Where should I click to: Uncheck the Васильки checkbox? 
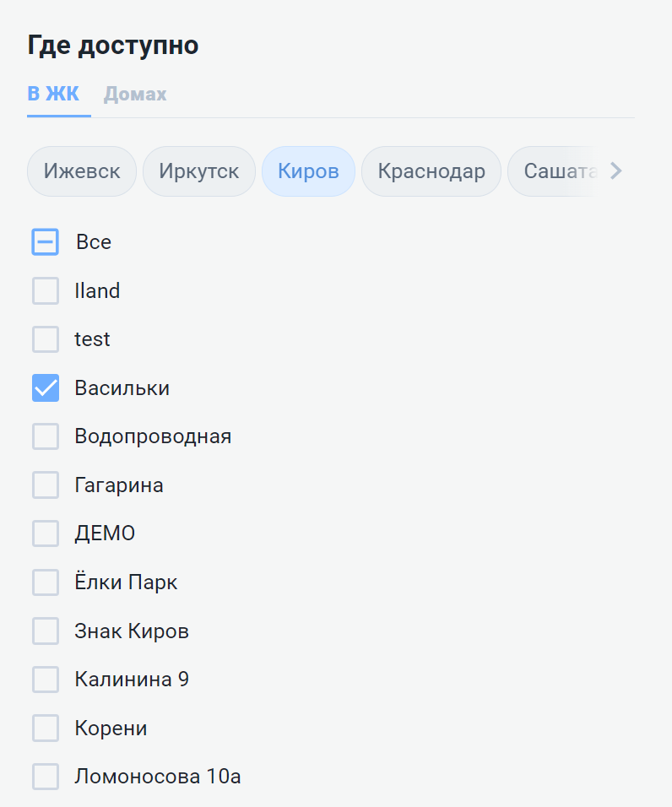pyautogui.click(x=46, y=388)
